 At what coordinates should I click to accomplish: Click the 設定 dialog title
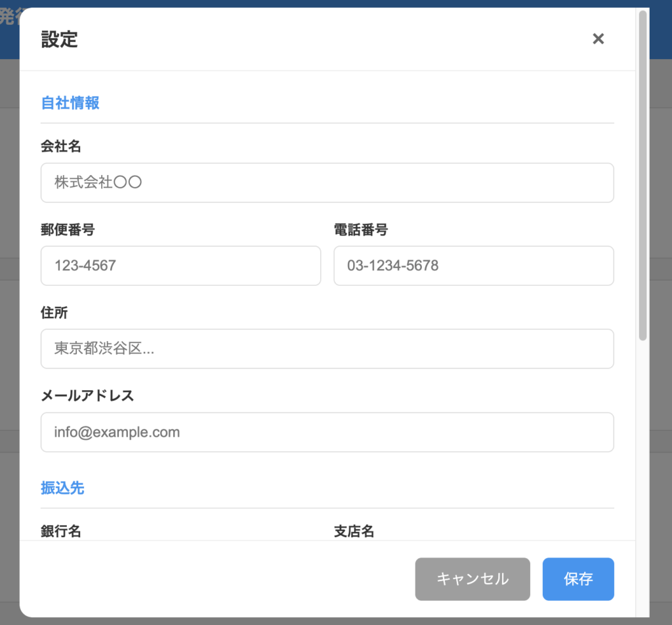click(60, 39)
